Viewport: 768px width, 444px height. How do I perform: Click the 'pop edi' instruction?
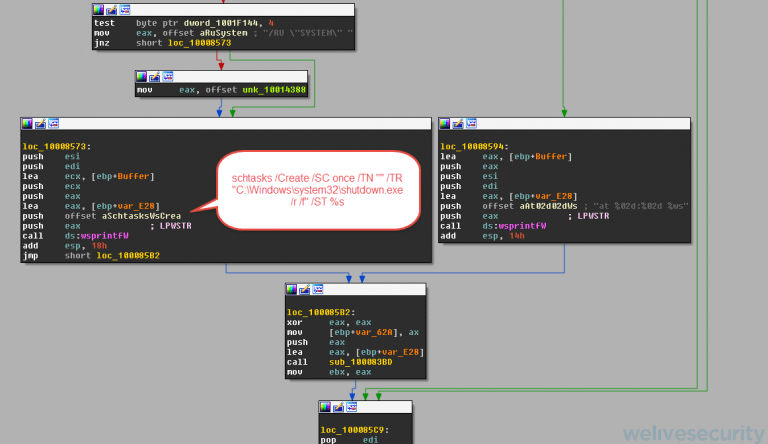[347, 440]
